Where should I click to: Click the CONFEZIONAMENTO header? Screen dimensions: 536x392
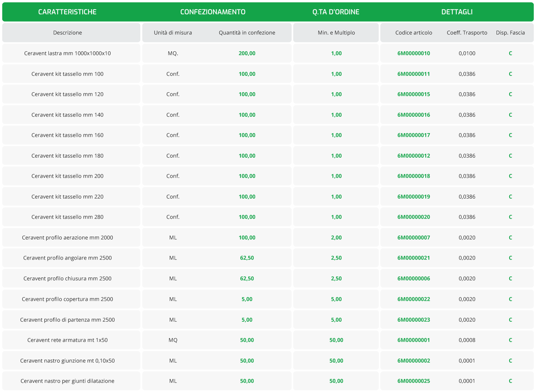[213, 12]
